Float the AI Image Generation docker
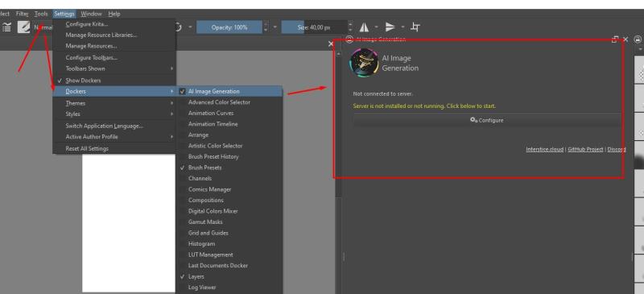The image size is (644, 294). 615,39
